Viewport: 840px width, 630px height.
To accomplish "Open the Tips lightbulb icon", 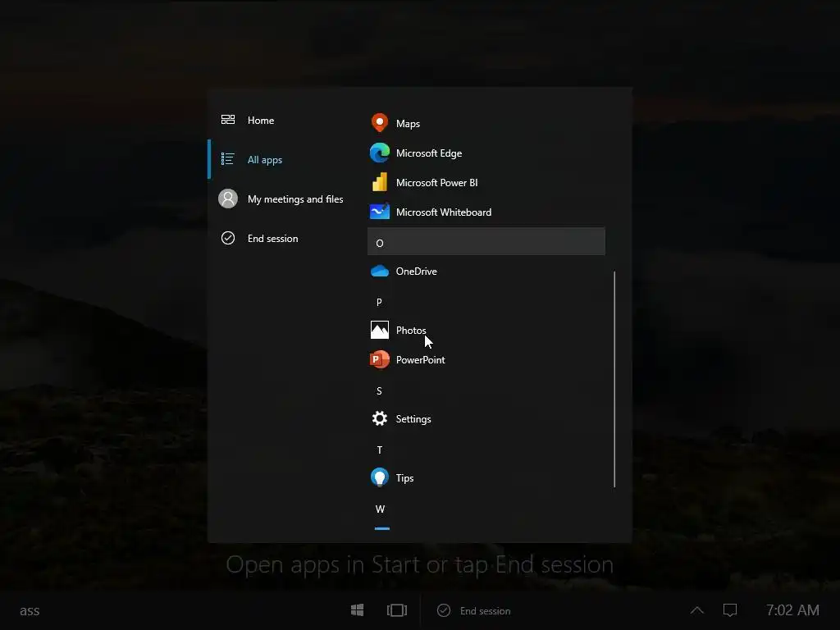I will (x=380, y=477).
